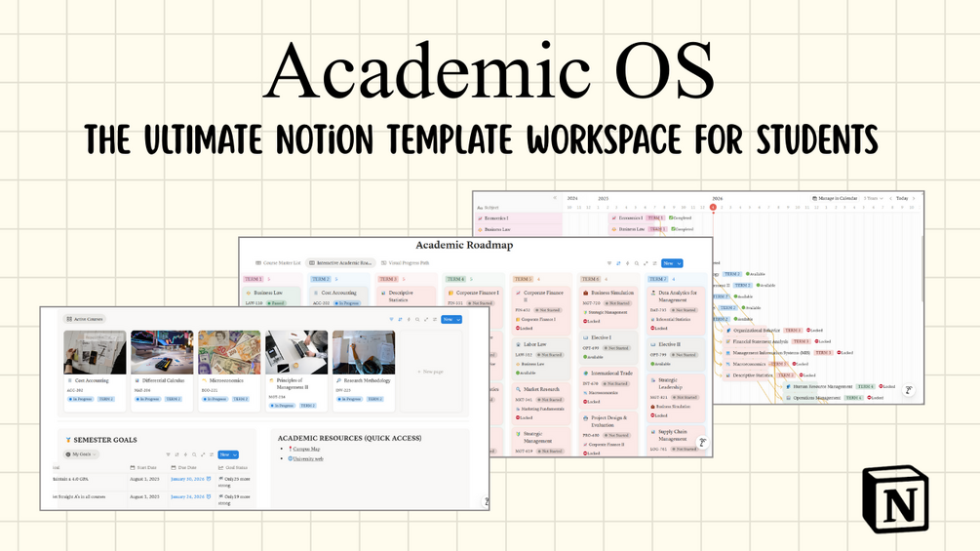Click help button in Academic Roadmap window corner
The image size is (980, 551).
702,443
